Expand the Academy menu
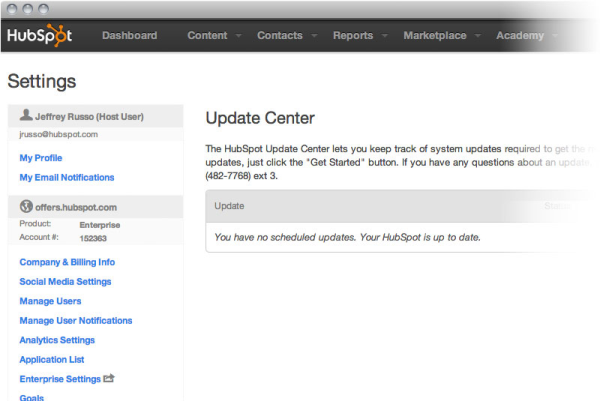 (527, 36)
